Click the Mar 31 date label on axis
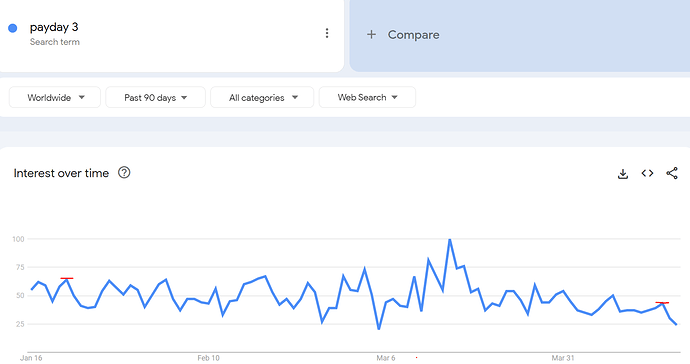 click(x=563, y=358)
